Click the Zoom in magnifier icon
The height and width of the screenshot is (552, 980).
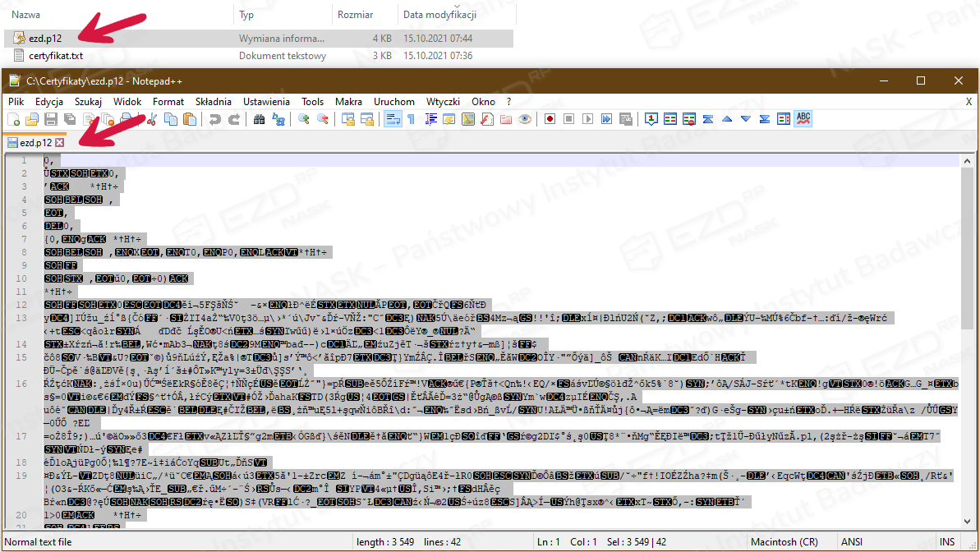(304, 120)
